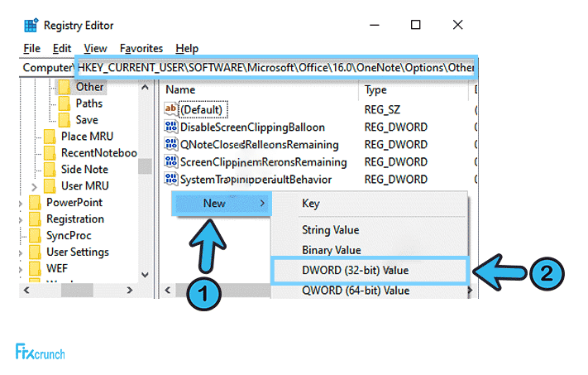Click the PowerPoint folder icon
This screenshot has width=588, height=375.
(35, 202)
